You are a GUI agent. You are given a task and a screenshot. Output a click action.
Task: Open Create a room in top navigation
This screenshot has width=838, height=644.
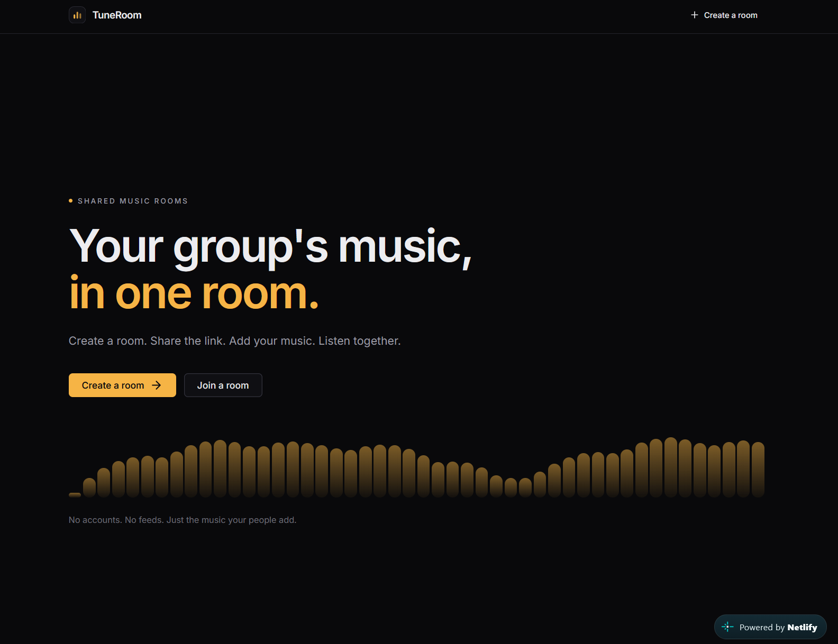pyautogui.click(x=724, y=15)
